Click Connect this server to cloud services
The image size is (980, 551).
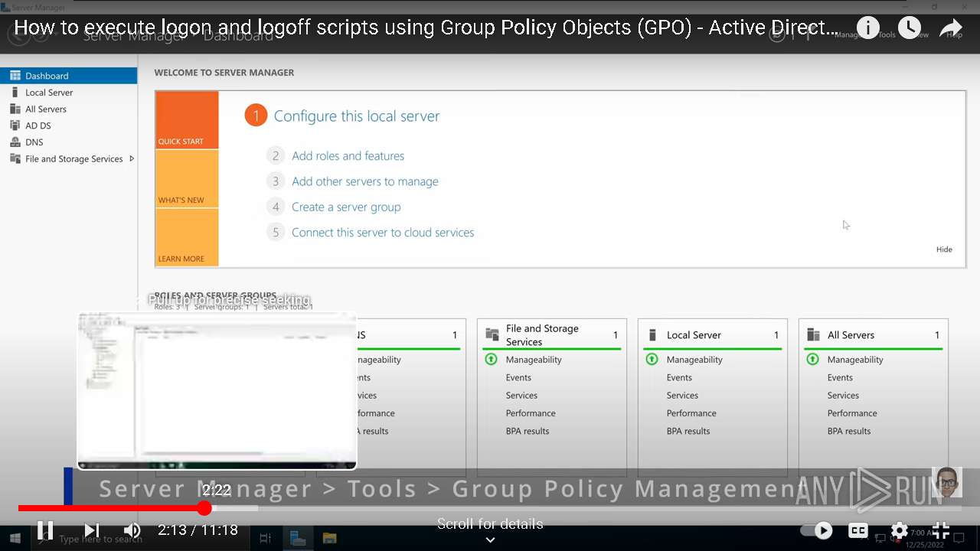coord(383,233)
